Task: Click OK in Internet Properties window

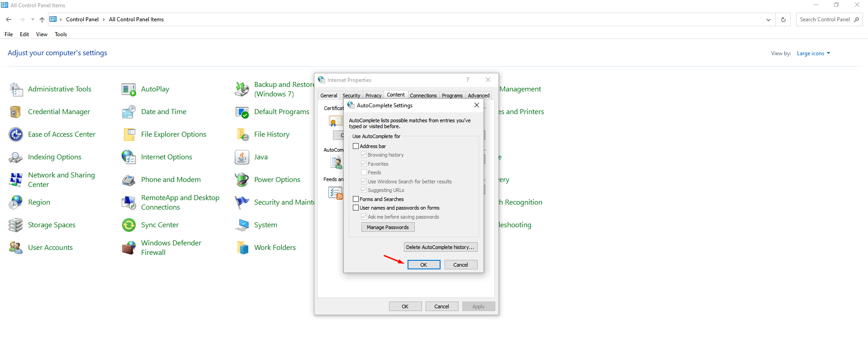Action: point(405,306)
